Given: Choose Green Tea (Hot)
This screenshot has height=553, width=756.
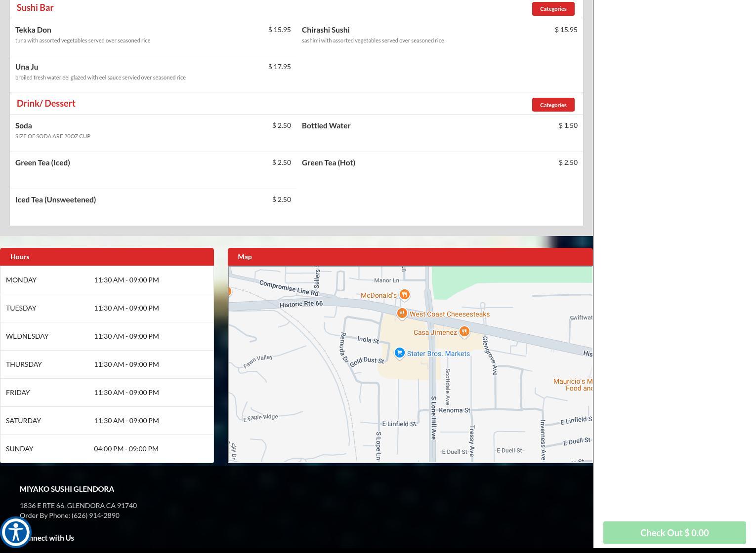Looking at the screenshot, I should (328, 163).
